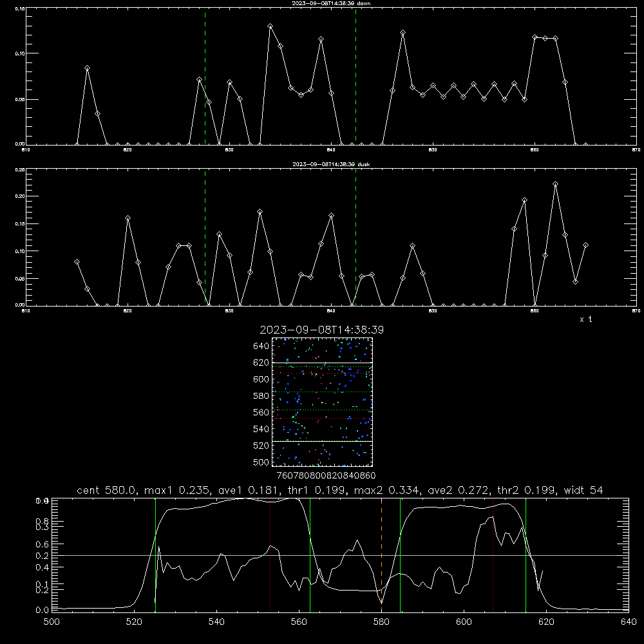644x644 pixels.
Task: Click the '600' x-axis label of the bottom plot
Action: coord(464,622)
